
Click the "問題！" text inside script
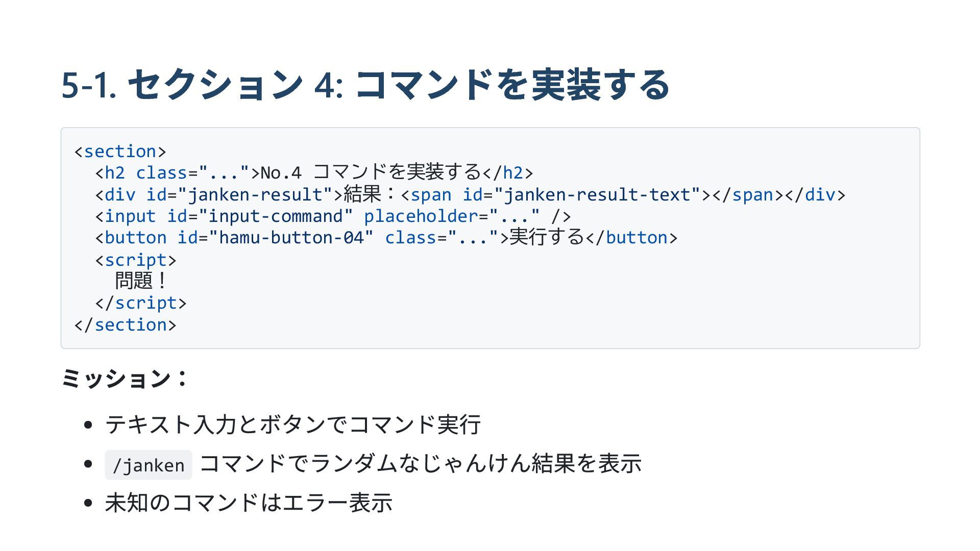141,281
